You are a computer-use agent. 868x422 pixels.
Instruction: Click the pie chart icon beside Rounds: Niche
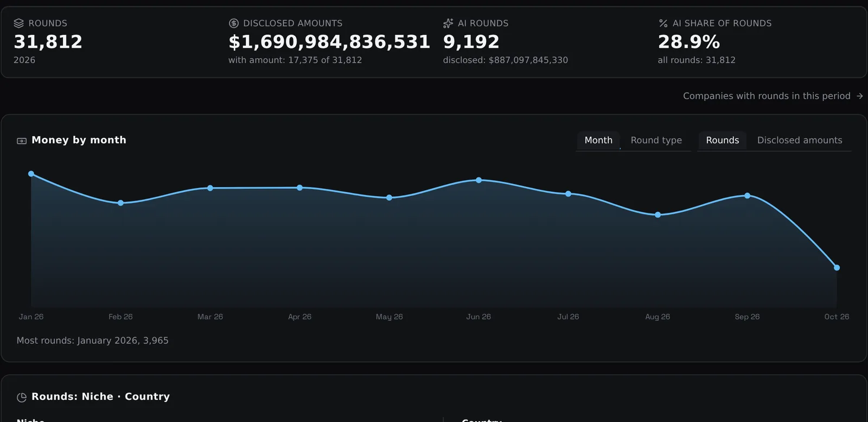(x=22, y=397)
